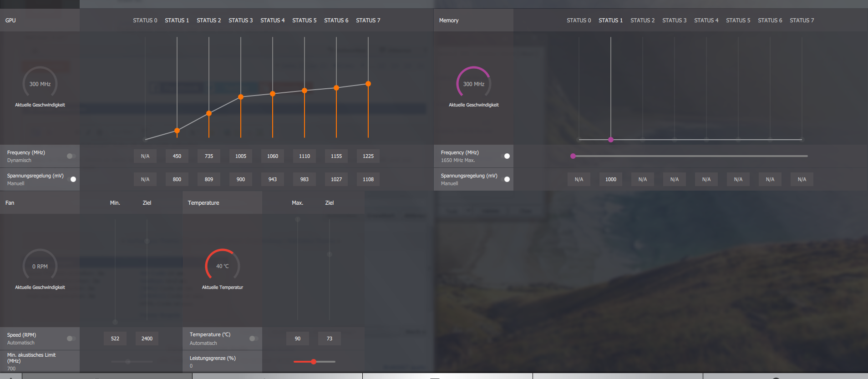Click GPU Status 3 orange graph point
868x379 pixels.
coord(241,97)
